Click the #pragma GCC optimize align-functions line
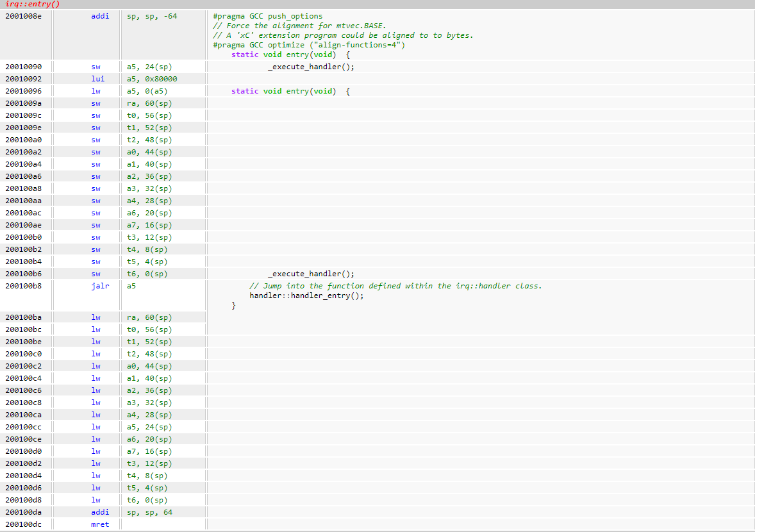Image resolution: width=757 pixels, height=532 pixels. point(308,45)
